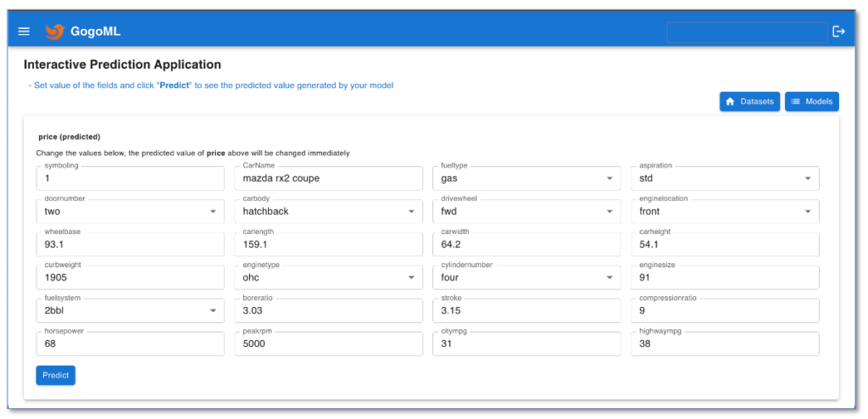Open the hamburger navigation menu

(24, 31)
